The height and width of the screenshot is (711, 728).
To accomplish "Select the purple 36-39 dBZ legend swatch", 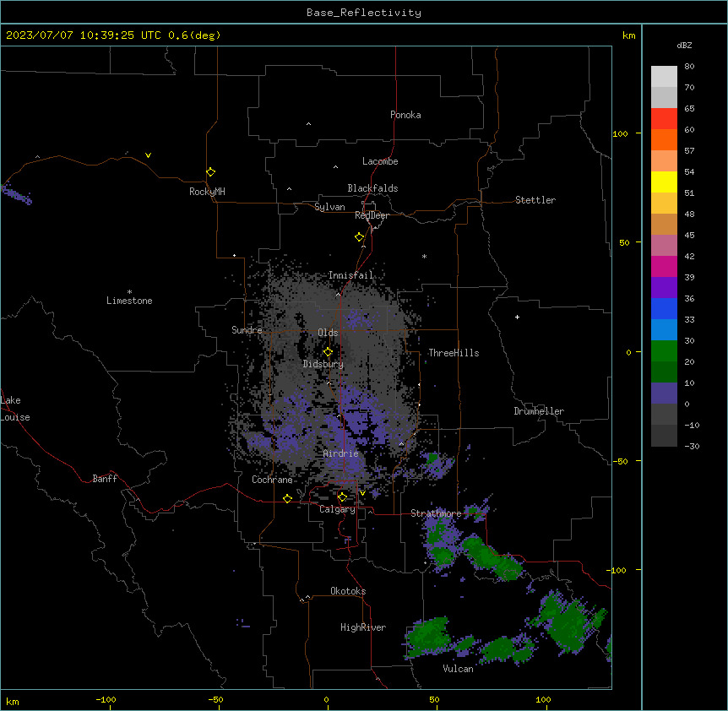I will coord(664,288).
